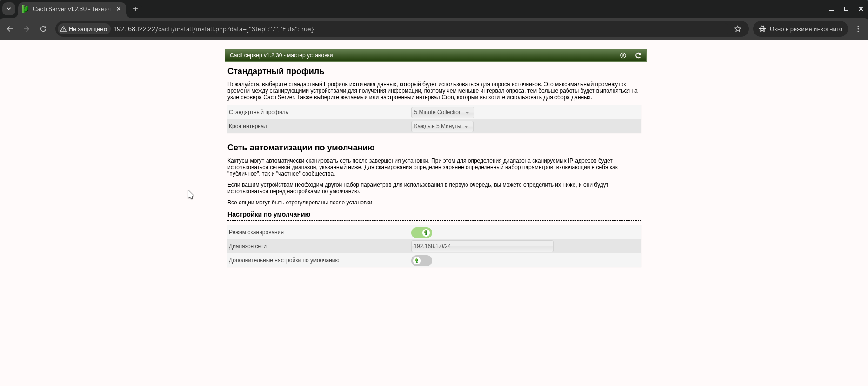Show the 'Не защищено' site security info
This screenshot has height=386, width=868.
(x=84, y=29)
